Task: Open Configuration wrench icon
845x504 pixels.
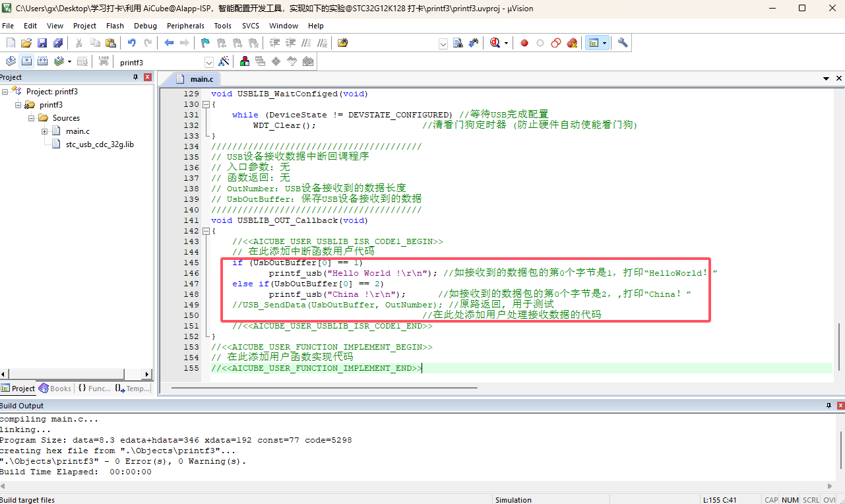Action: [x=623, y=43]
